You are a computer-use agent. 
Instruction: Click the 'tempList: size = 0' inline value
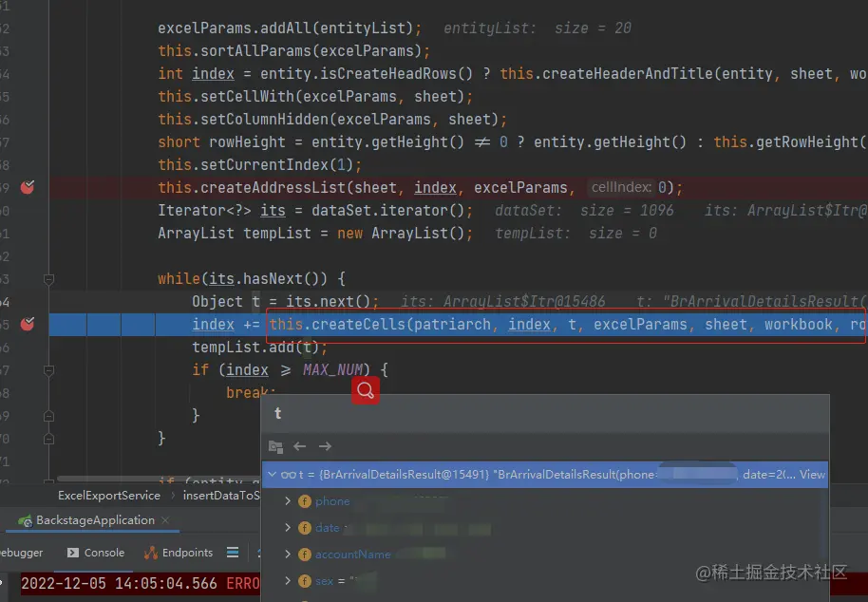click(576, 233)
